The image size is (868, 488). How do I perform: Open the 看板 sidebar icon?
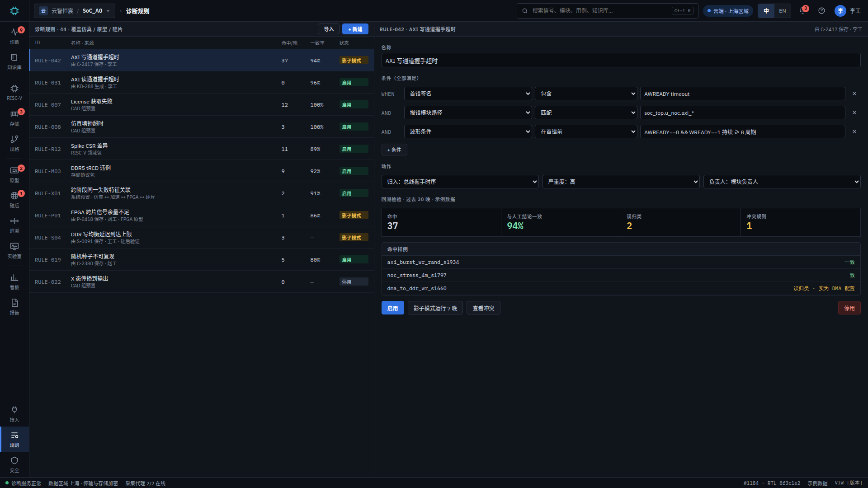(14, 282)
